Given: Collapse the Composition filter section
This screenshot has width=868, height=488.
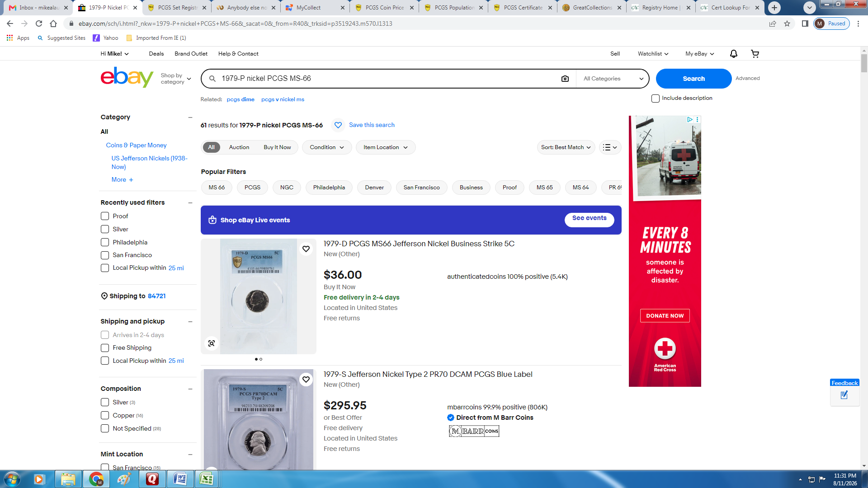Looking at the screenshot, I should pos(190,389).
